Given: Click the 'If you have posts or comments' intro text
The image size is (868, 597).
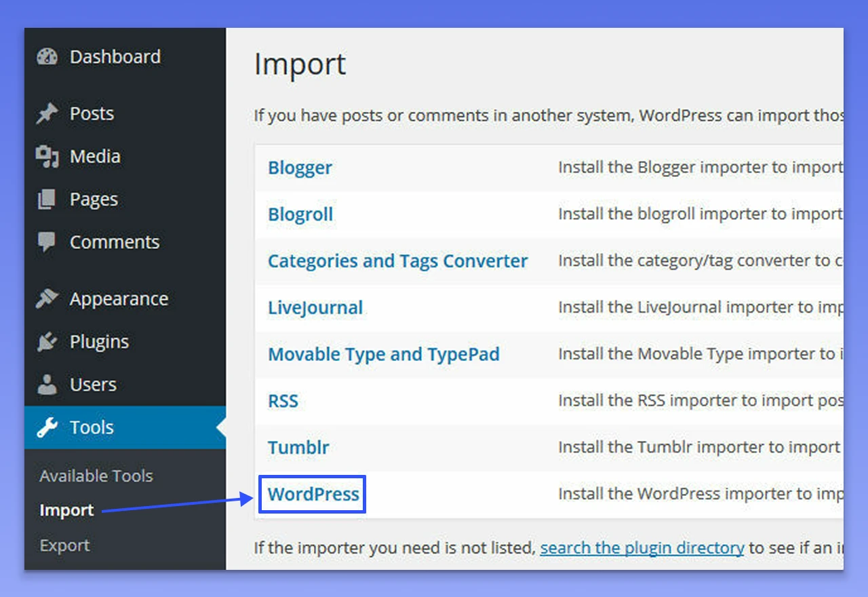Looking at the screenshot, I should 549,115.
